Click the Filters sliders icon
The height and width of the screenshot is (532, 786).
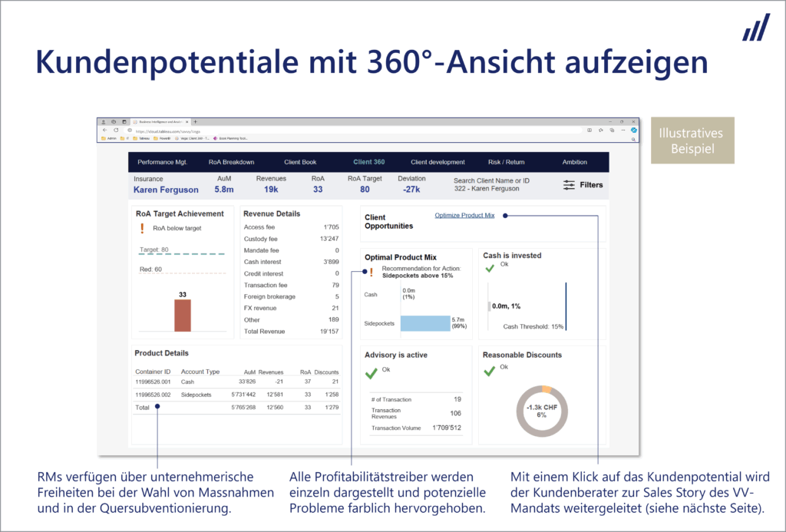[569, 185]
